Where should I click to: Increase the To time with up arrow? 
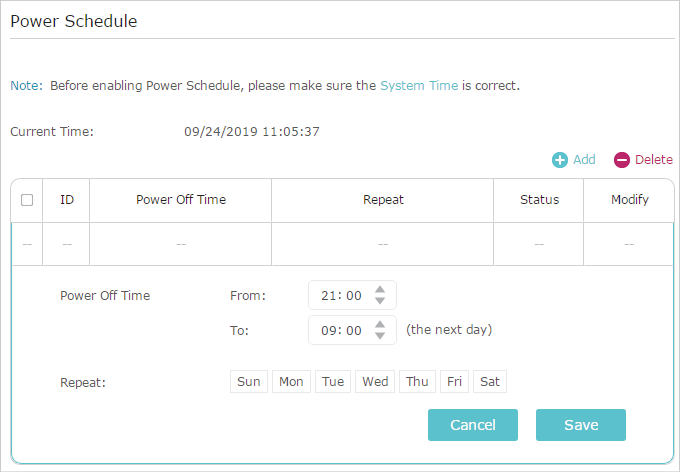(380, 325)
